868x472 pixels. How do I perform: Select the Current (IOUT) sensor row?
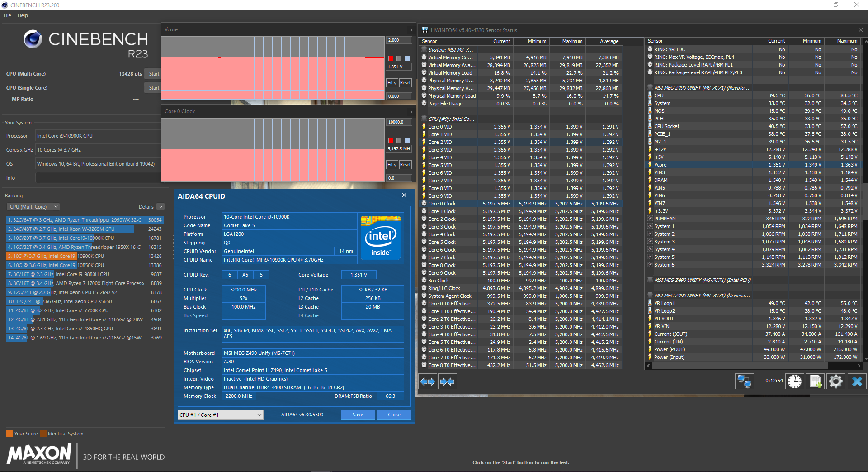[x=753, y=334]
